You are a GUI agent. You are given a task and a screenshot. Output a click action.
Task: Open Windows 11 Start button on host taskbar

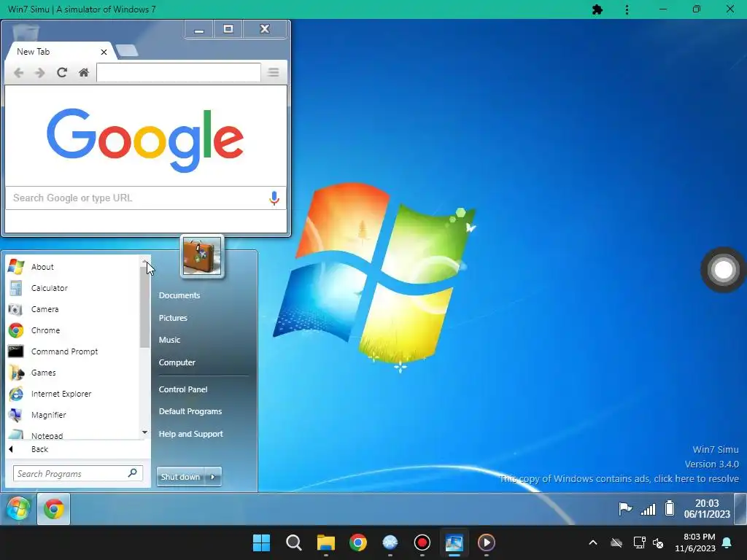261,542
